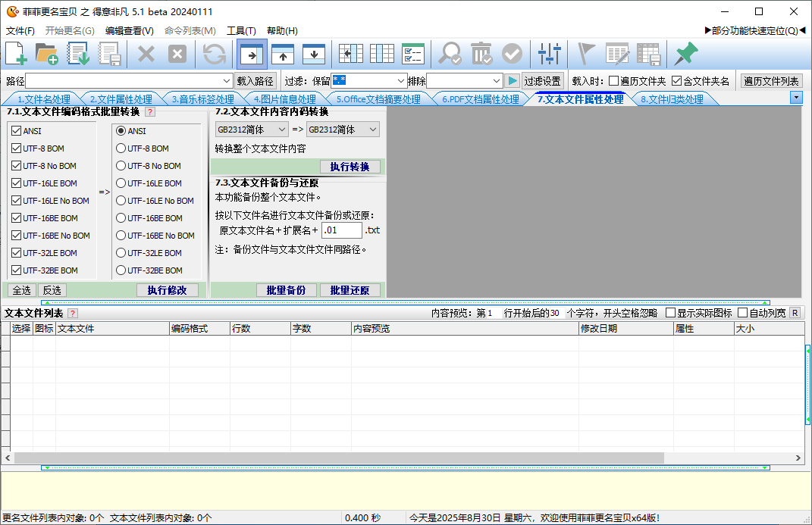Click the 执行转换 button
The image size is (812, 525).
(x=350, y=167)
